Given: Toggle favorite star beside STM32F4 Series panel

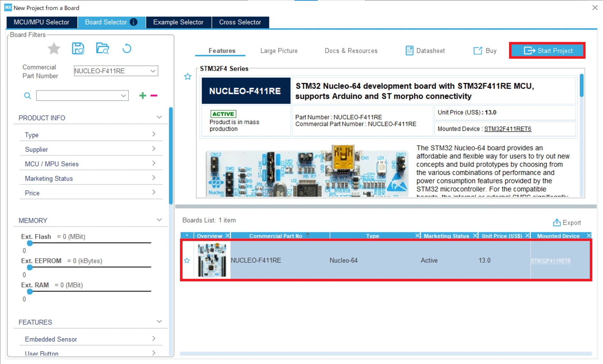Looking at the screenshot, I should (188, 76).
